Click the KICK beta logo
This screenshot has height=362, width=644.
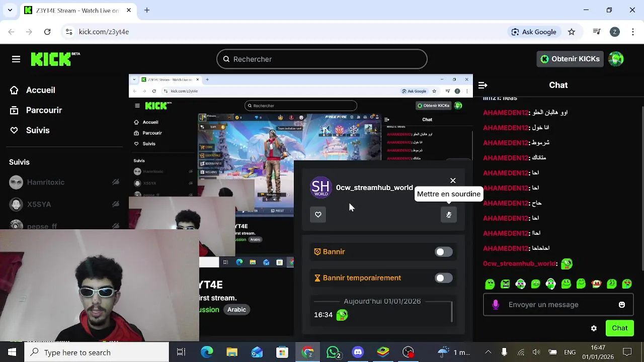coord(55,59)
